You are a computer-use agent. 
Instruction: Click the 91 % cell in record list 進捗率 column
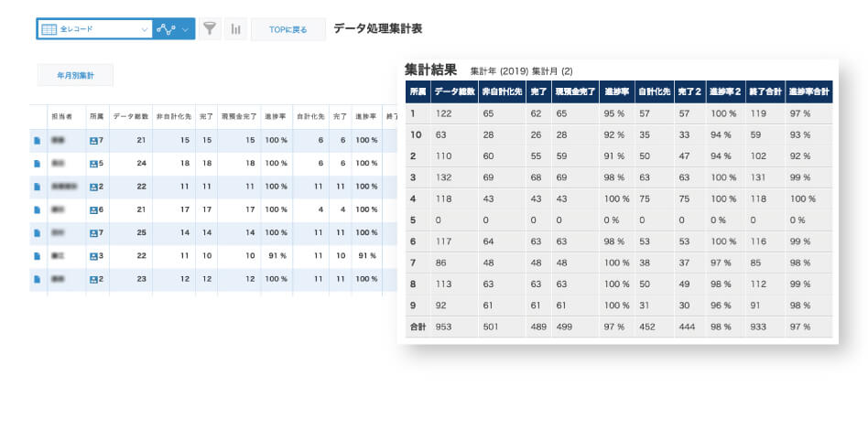point(277,256)
